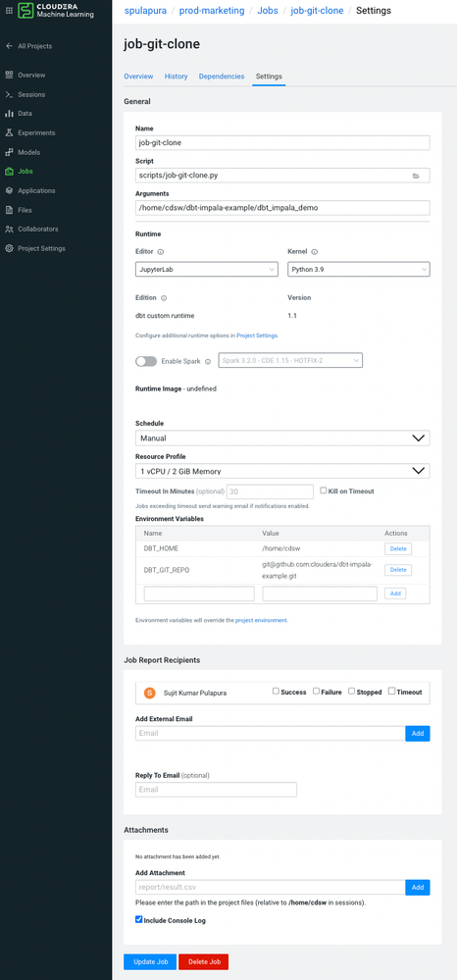Click the Editor info icon

pos(161,252)
